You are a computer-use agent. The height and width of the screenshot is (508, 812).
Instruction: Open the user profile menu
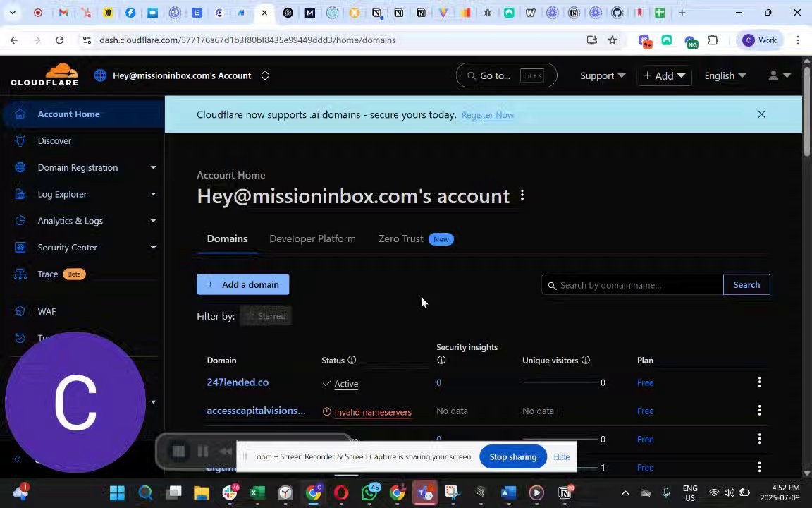(x=780, y=75)
